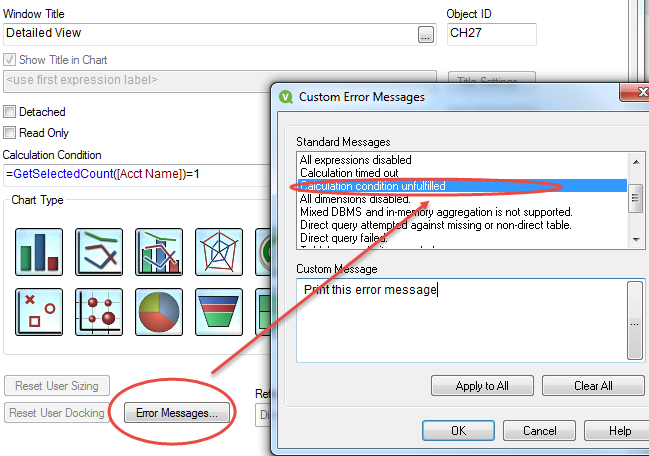Select the radar chart type icon

tap(219, 252)
